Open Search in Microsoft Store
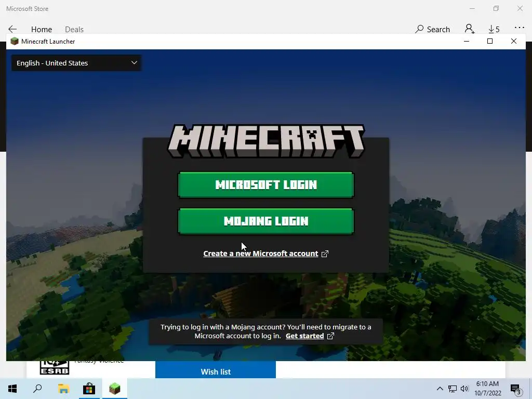Viewport: 532px width, 399px height. click(433, 29)
